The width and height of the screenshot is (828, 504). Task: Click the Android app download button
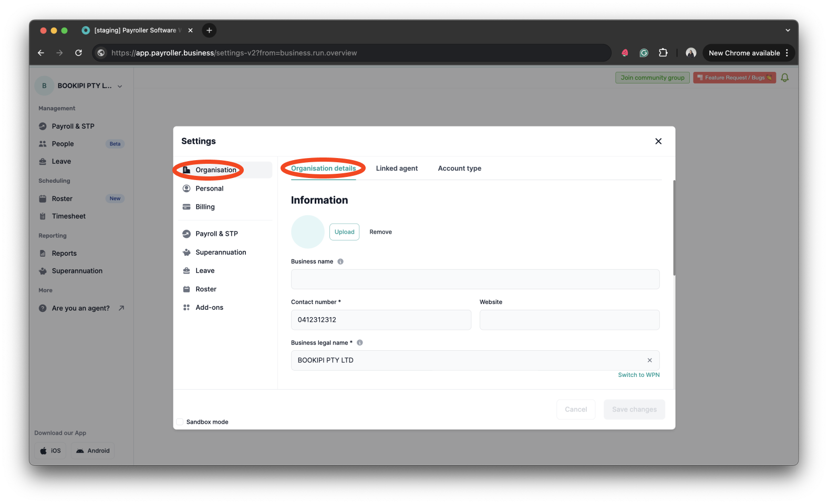(x=92, y=450)
